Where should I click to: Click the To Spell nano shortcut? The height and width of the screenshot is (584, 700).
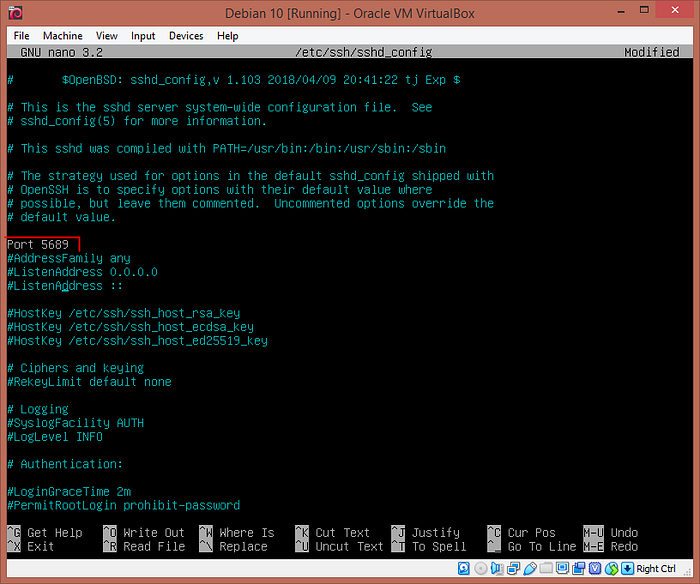[x=429, y=546]
